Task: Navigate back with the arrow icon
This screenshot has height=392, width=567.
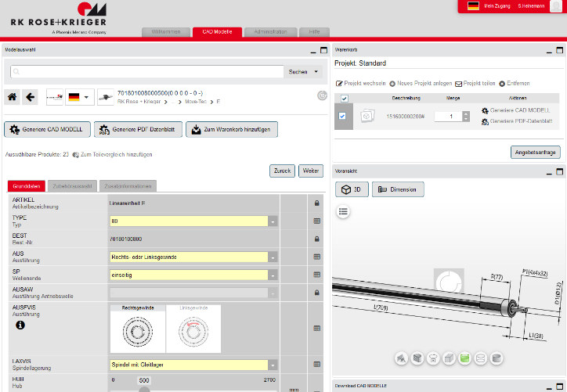Action: 30,97
